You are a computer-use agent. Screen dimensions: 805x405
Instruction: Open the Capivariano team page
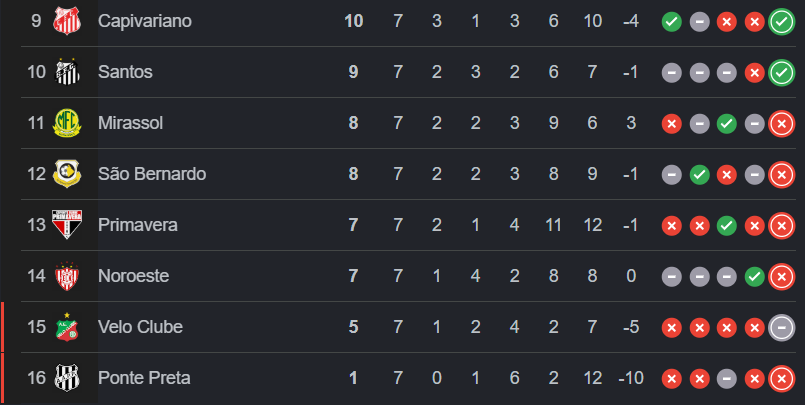pos(145,21)
